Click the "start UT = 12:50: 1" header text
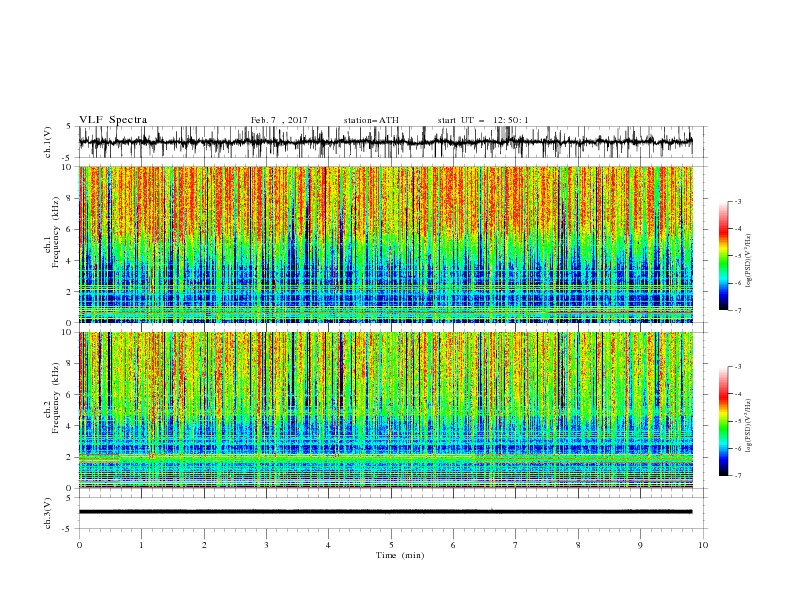 pyautogui.click(x=483, y=120)
